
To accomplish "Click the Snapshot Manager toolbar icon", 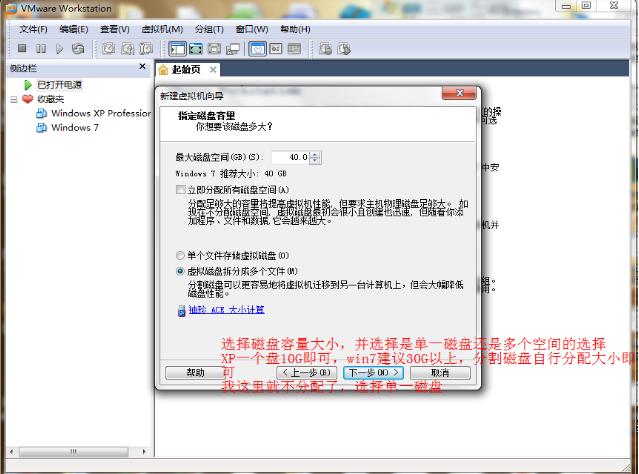I will [146, 49].
